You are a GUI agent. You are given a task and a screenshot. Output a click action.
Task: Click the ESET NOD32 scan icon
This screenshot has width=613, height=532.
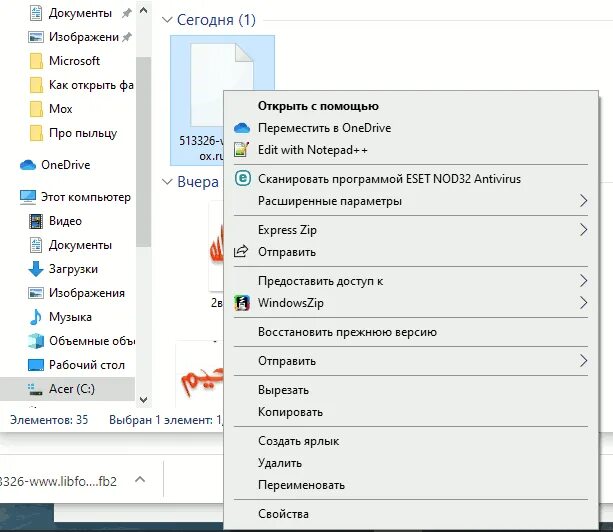242,179
